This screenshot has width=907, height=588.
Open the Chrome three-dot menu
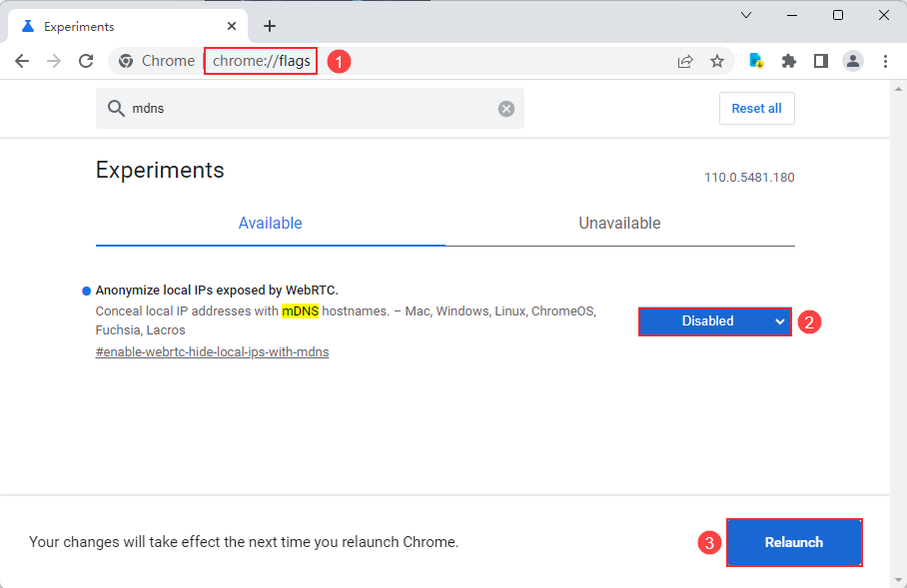(x=885, y=61)
